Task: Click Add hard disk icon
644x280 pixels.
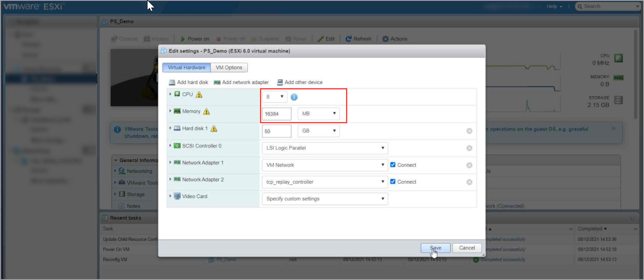Action: (172, 82)
